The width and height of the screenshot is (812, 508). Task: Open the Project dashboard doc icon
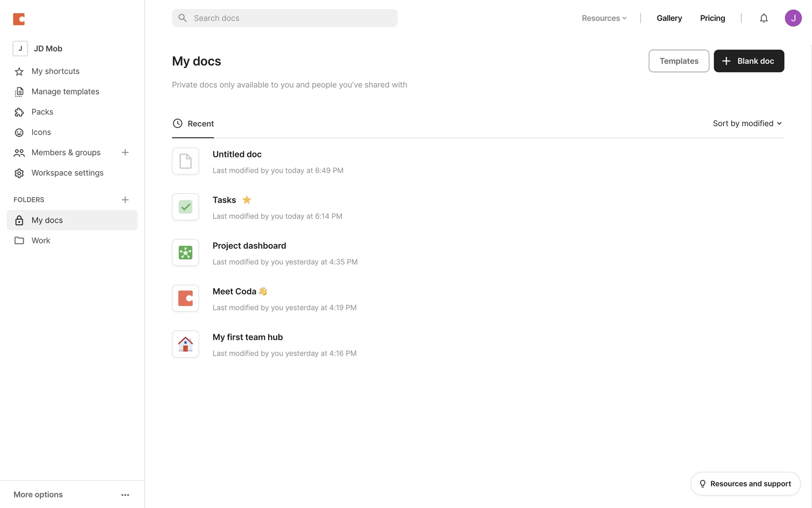click(x=185, y=253)
